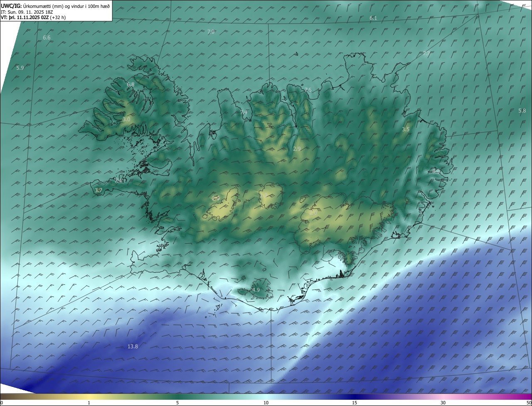The image size is (532, 406).
Task: Click the 3.5 value label
Action: coord(406,130)
